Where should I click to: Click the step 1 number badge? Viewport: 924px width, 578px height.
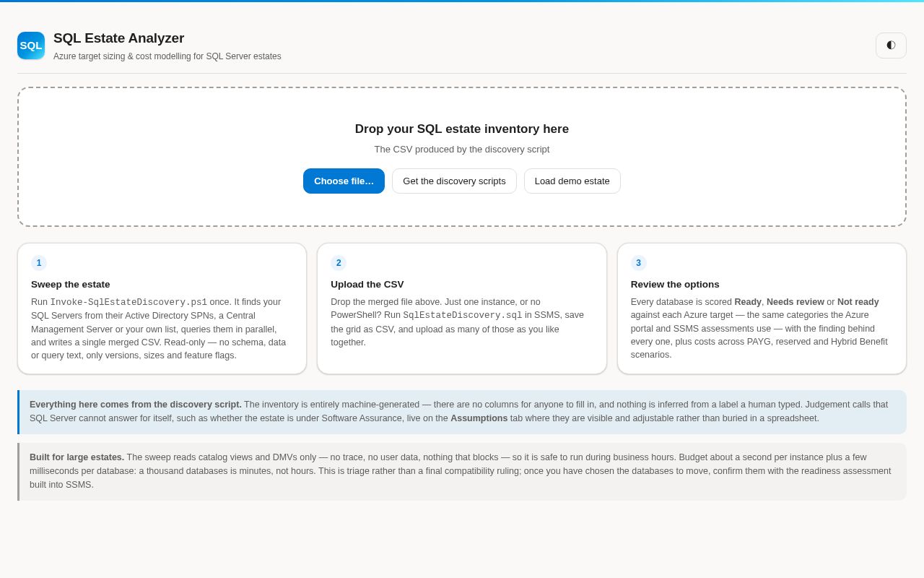point(39,263)
